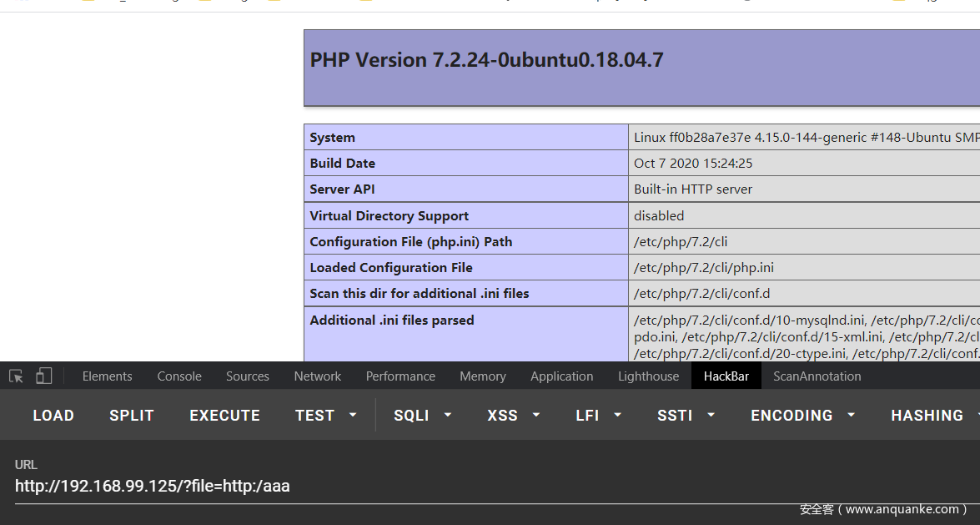Activate the inspect element picker icon
980x525 pixels.
click(x=16, y=376)
